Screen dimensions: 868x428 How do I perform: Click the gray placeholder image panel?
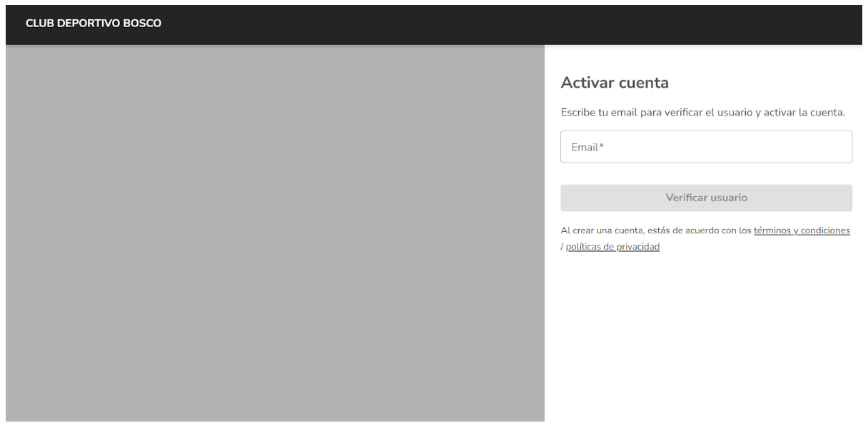pos(275,234)
